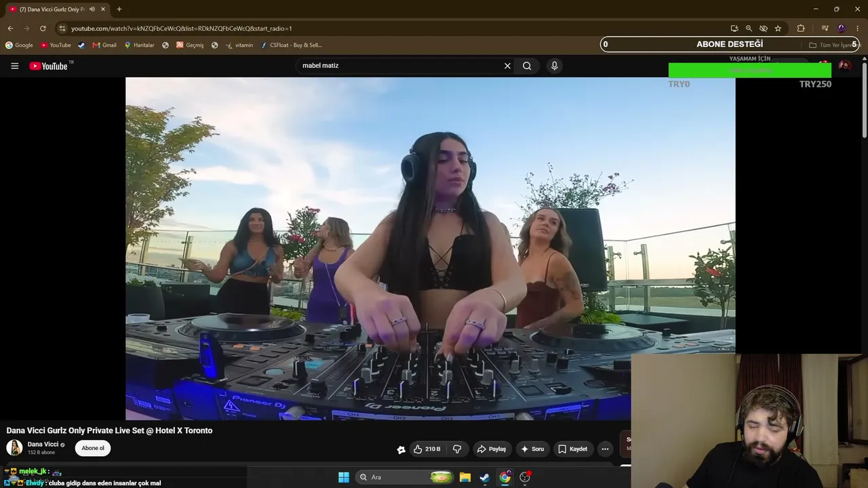Open the globe bookmark before vitamin
This screenshot has height=488, width=868.
[215, 45]
